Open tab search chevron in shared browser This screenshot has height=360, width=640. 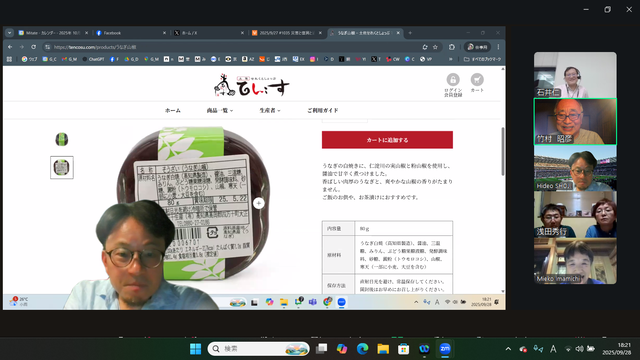click(x=9, y=33)
